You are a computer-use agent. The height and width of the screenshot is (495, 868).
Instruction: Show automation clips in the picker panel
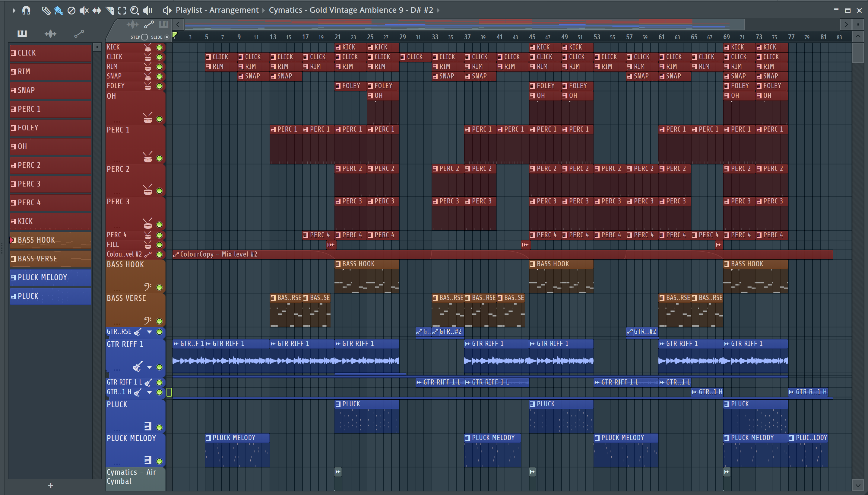pos(79,34)
